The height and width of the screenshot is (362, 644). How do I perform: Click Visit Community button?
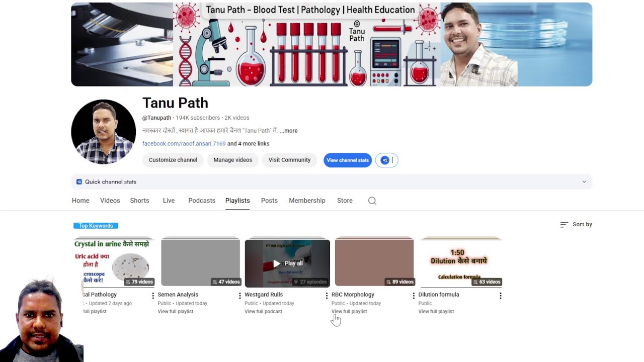(x=289, y=160)
